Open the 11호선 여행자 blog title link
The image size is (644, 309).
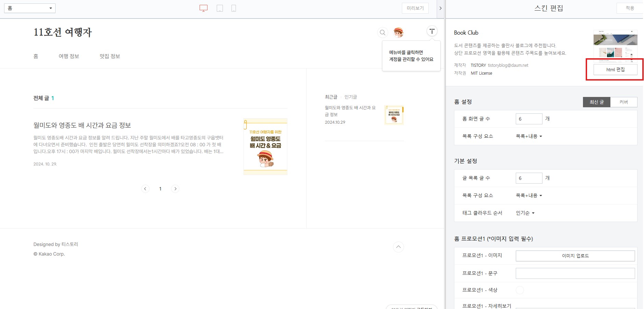click(x=63, y=32)
